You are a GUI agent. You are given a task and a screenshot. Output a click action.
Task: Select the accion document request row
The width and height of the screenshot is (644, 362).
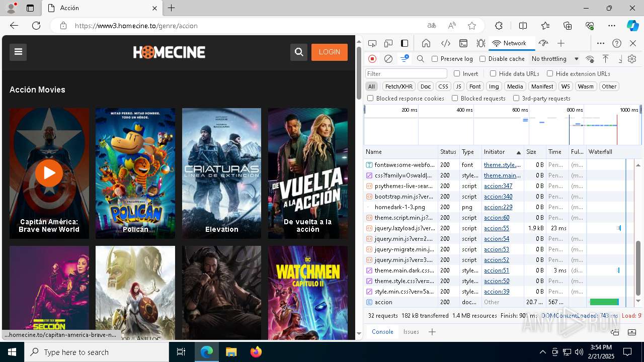(500, 302)
